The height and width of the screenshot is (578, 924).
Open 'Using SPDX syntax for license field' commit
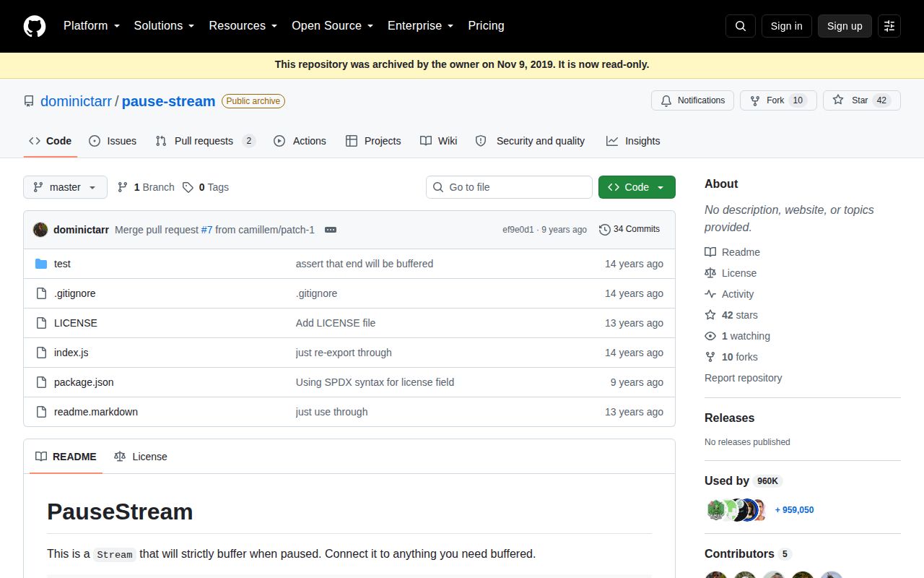[x=375, y=382]
